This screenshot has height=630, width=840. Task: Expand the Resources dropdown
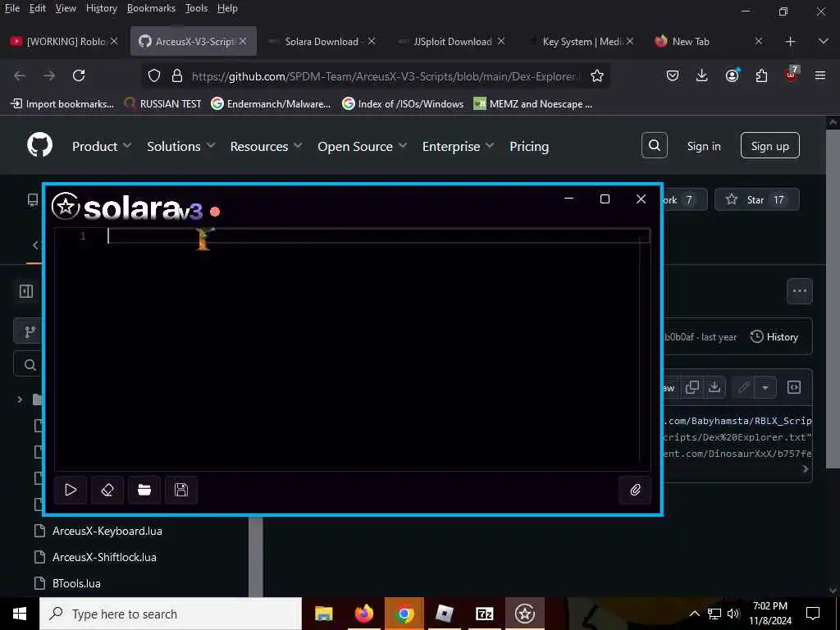pos(266,146)
